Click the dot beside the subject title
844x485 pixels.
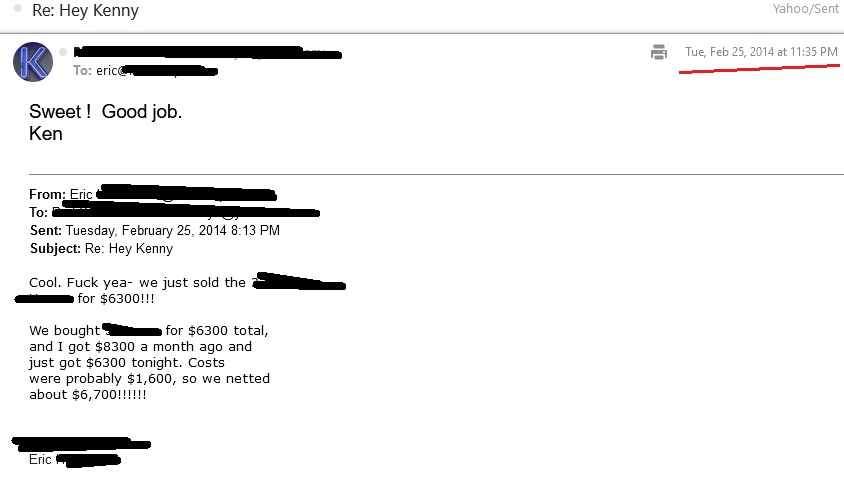point(18,10)
